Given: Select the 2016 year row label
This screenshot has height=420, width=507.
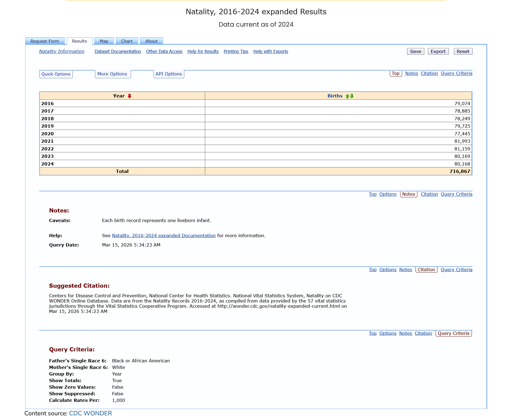Looking at the screenshot, I should [x=48, y=103].
